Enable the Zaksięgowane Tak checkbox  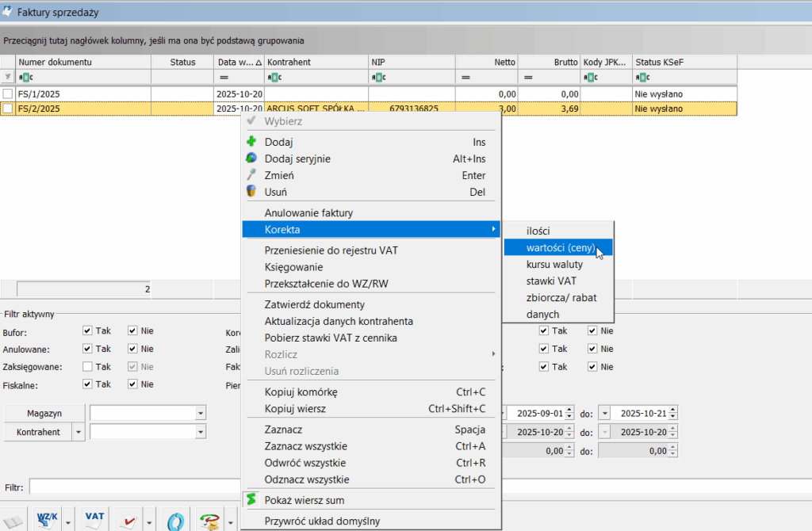point(87,367)
